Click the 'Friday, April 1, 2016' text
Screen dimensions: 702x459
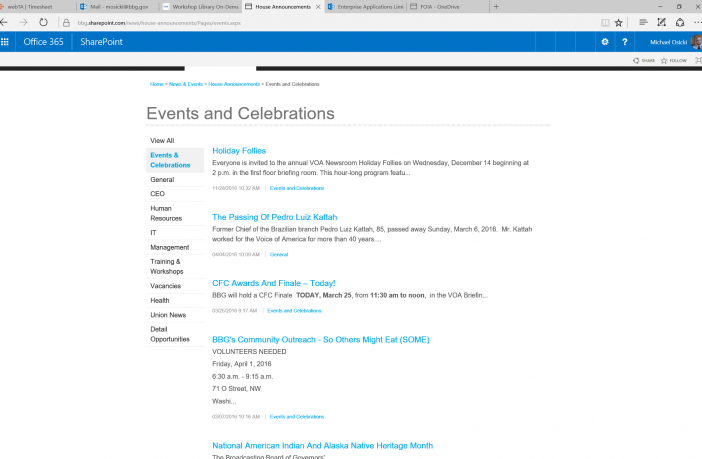click(x=242, y=364)
